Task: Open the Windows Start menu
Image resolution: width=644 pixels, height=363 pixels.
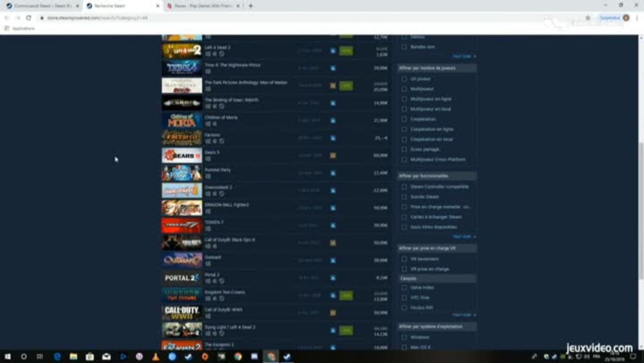Action: coord(8,356)
